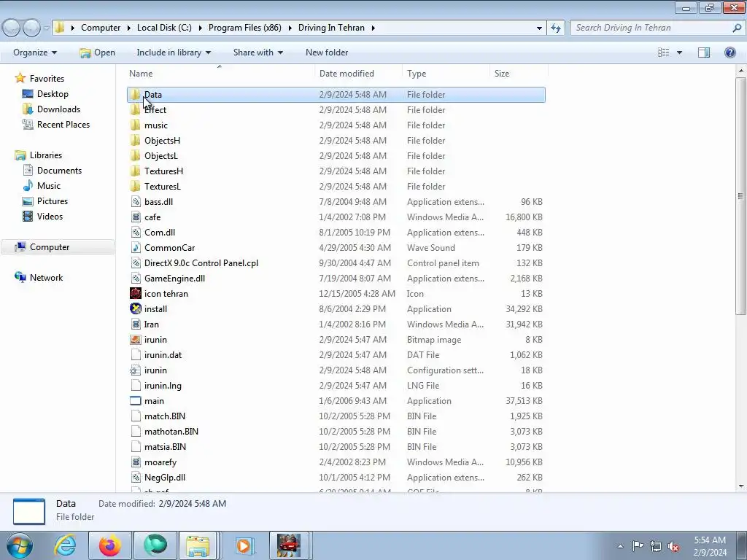Click the icon tehran file icon

pyautogui.click(x=135, y=293)
